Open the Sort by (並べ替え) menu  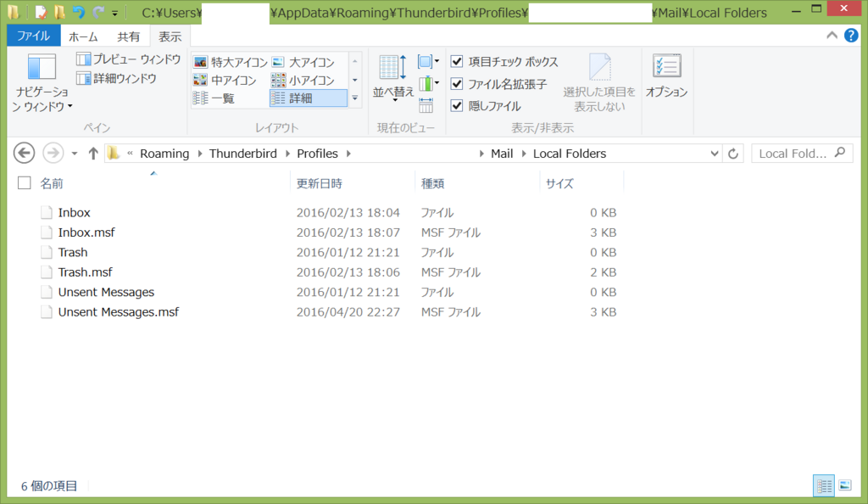point(393,79)
